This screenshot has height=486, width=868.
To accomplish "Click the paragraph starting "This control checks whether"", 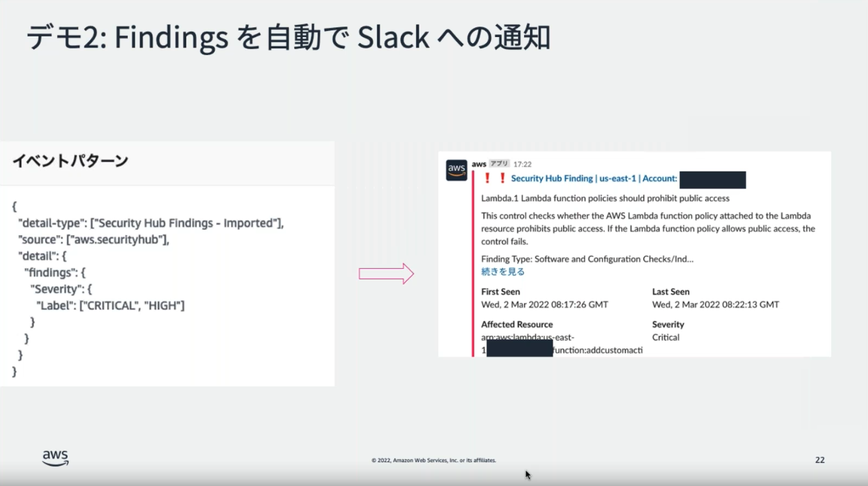I will 648,228.
